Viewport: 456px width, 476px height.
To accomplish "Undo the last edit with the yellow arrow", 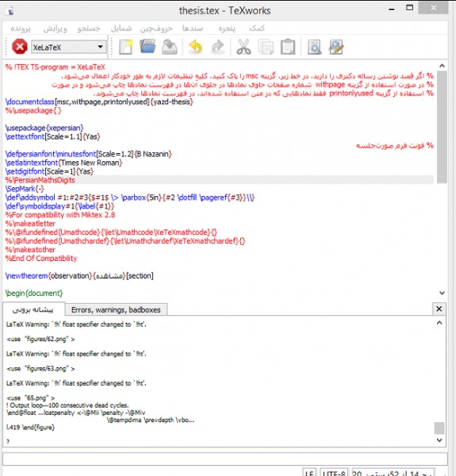I will (x=196, y=47).
